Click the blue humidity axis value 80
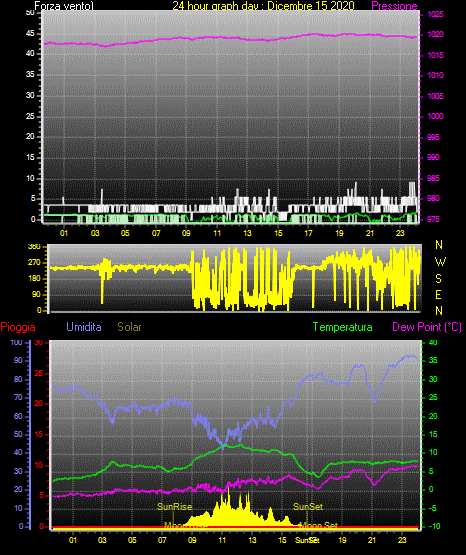Screen dimensions: 466x555 point(18,379)
